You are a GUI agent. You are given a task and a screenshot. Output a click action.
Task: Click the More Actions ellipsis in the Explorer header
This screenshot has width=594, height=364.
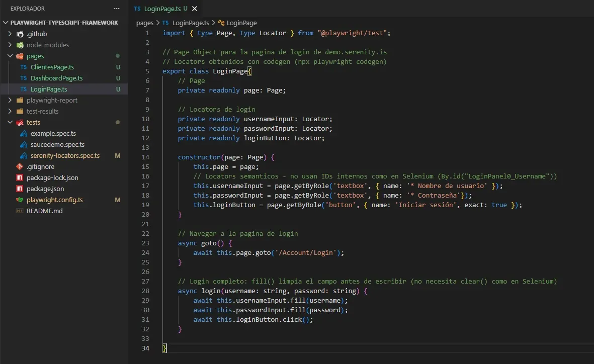[116, 8]
